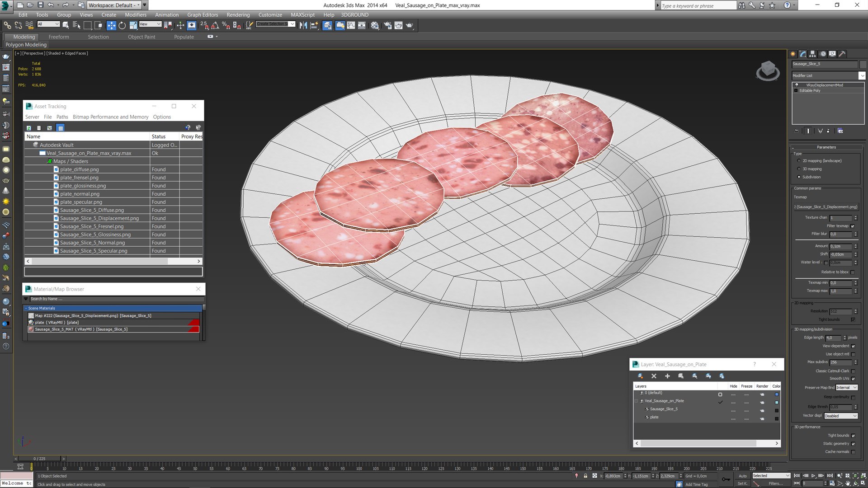The height and width of the screenshot is (488, 868).
Task: Toggle the Static geometry checkbox
Action: tap(853, 444)
